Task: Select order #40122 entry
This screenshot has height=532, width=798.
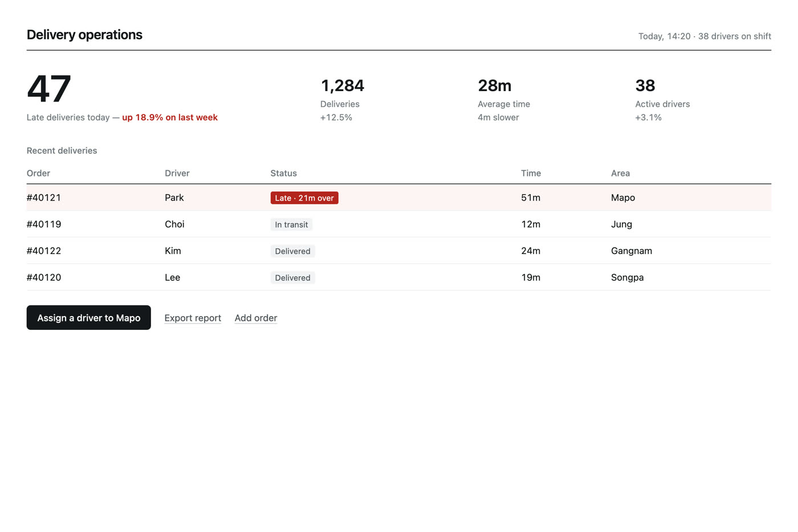Action: click(x=399, y=251)
